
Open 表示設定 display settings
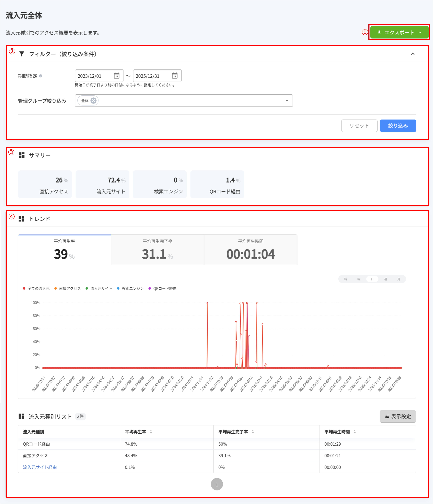[398, 416]
